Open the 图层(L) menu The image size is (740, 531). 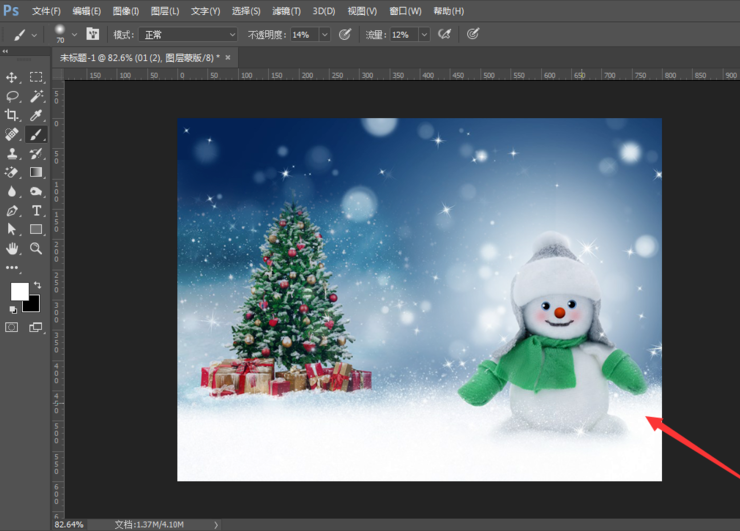click(x=165, y=11)
